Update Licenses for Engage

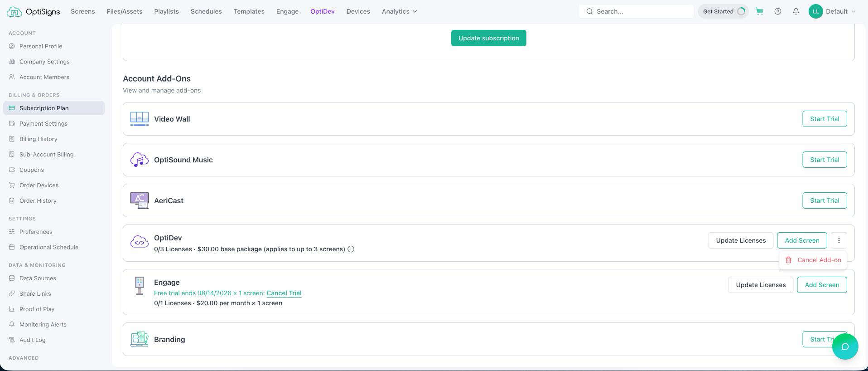(761, 285)
